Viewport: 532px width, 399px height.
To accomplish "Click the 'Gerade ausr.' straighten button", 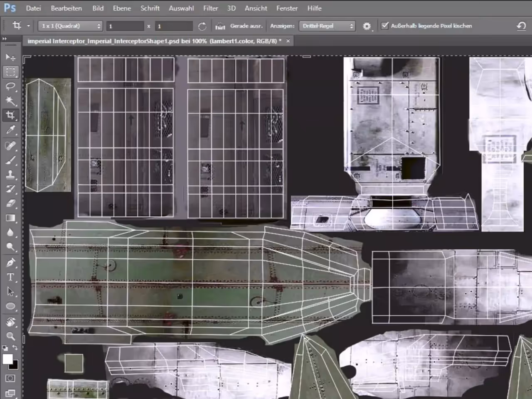I will click(x=239, y=26).
